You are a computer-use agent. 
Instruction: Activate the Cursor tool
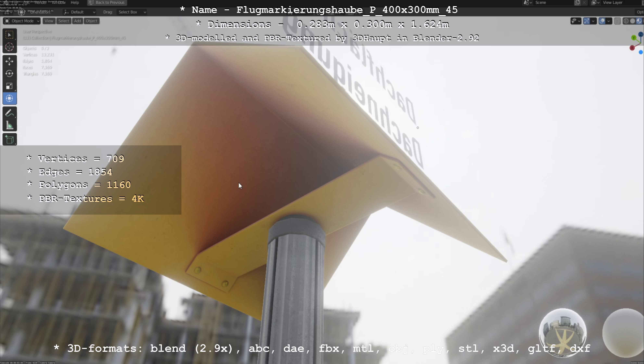[9, 47]
